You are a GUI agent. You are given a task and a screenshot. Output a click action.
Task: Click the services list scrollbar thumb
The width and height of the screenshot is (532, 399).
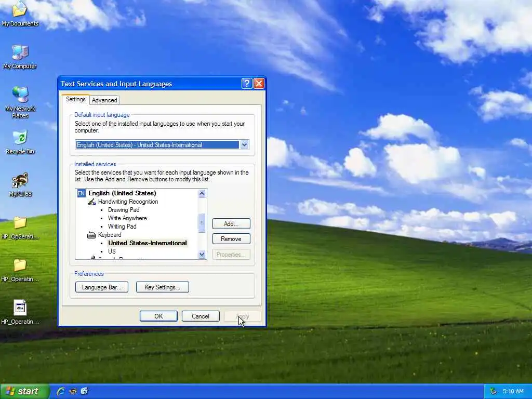(202, 223)
